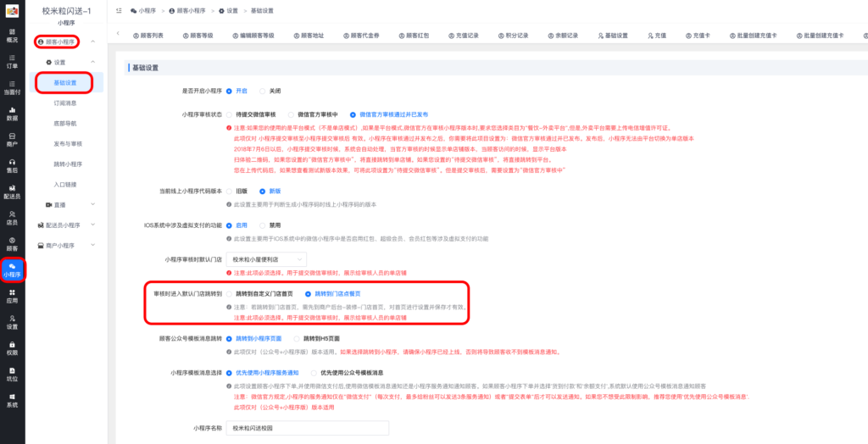Switch to the 顾客列表 tab
The height and width of the screenshot is (444, 868).
click(x=148, y=36)
